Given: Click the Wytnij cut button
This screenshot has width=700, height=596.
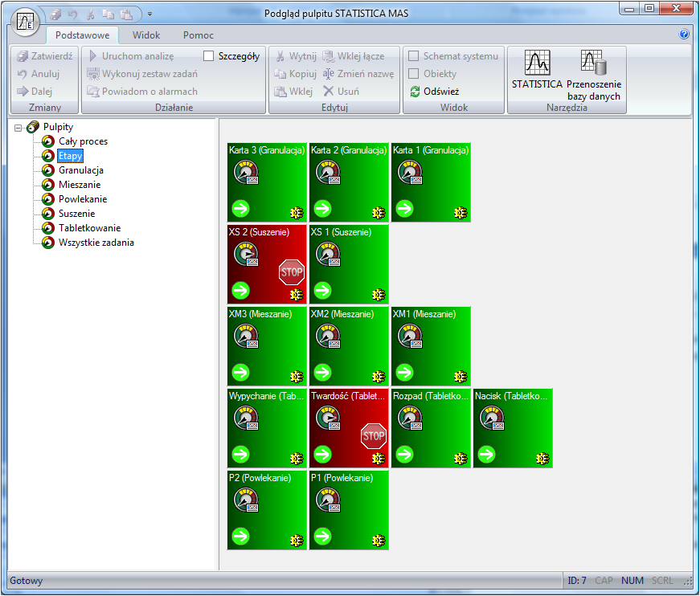Looking at the screenshot, I should coord(296,56).
